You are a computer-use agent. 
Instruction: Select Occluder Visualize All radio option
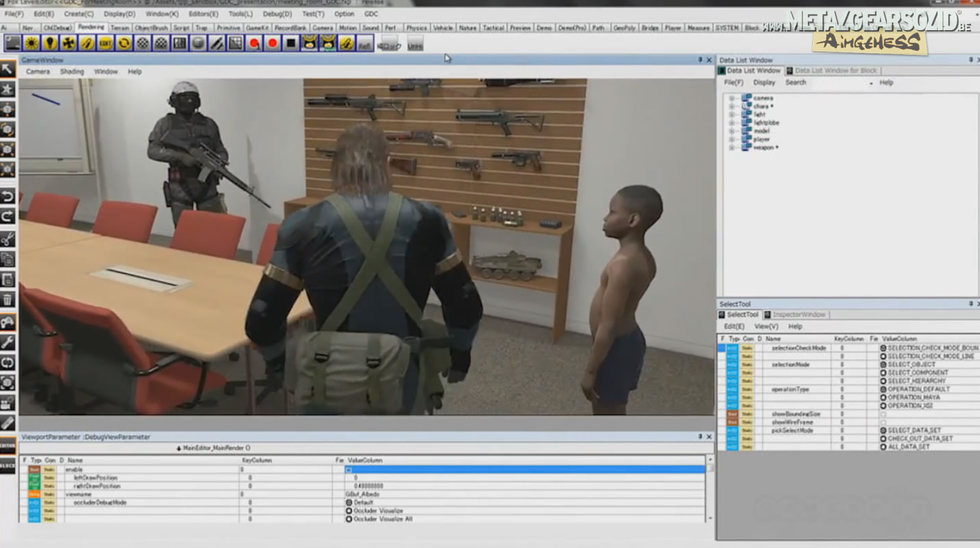(x=349, y=519)
